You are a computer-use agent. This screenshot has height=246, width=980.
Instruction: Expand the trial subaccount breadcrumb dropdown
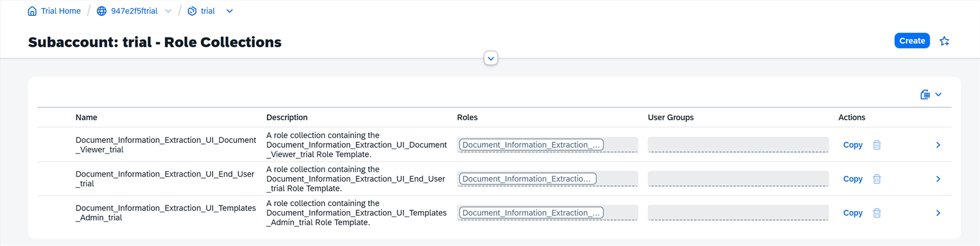click(x=230, y=11)
